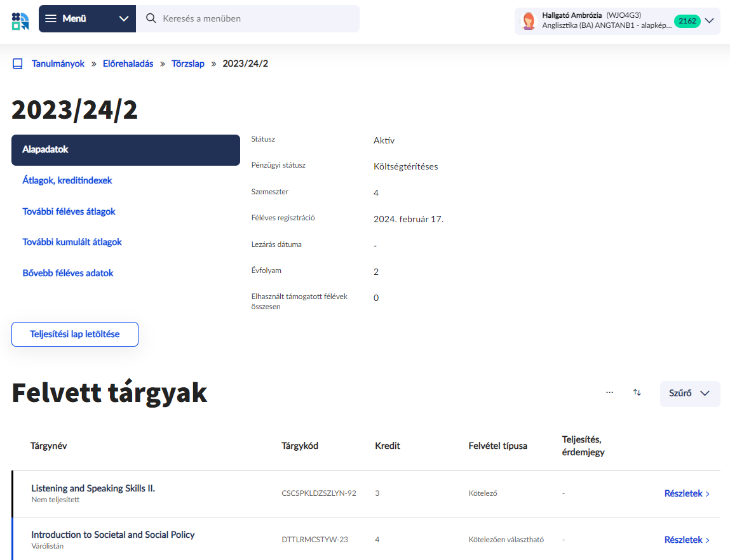Click the sort arrows icon
This screenshot has width=730, height=560.
[637, 393]
